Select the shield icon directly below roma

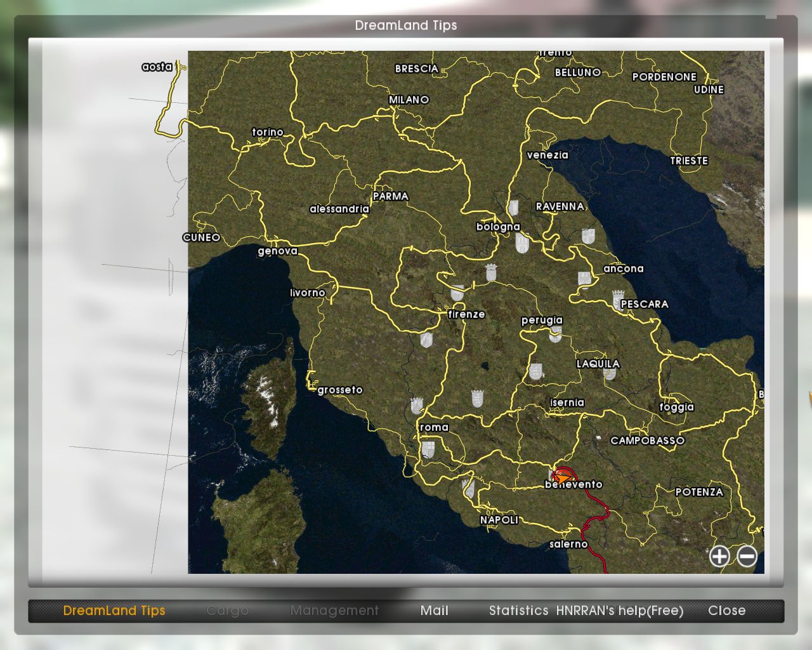[x=428, y=449]
